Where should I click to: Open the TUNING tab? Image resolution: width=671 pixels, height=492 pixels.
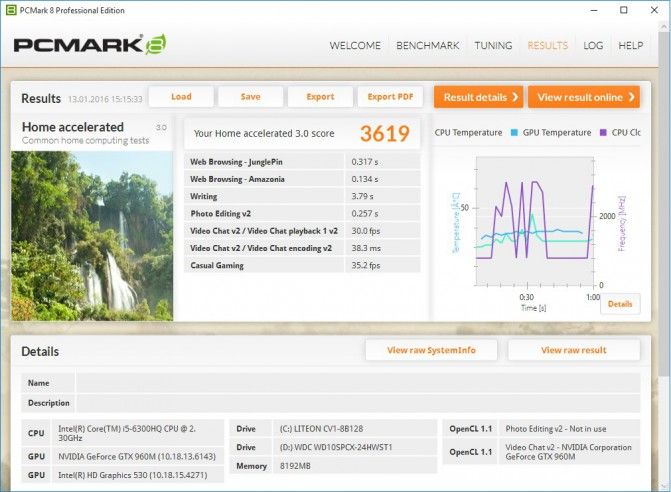tap(493, 45)
